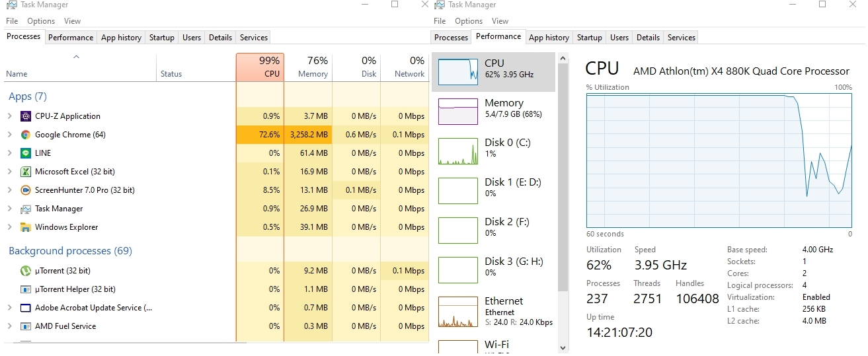Click the performance sidebar scrollbar thumb

tap(563, 177)
